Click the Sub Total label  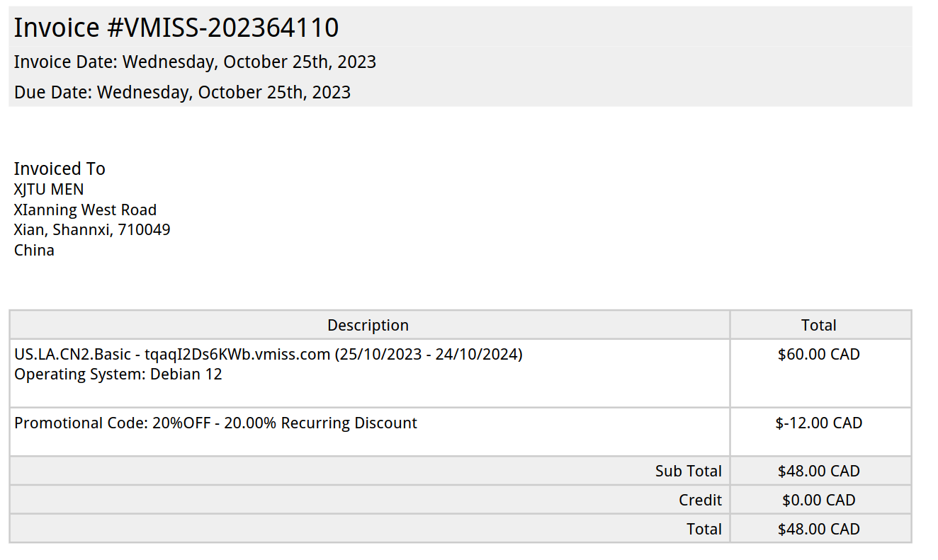click(x=688, y=471)
